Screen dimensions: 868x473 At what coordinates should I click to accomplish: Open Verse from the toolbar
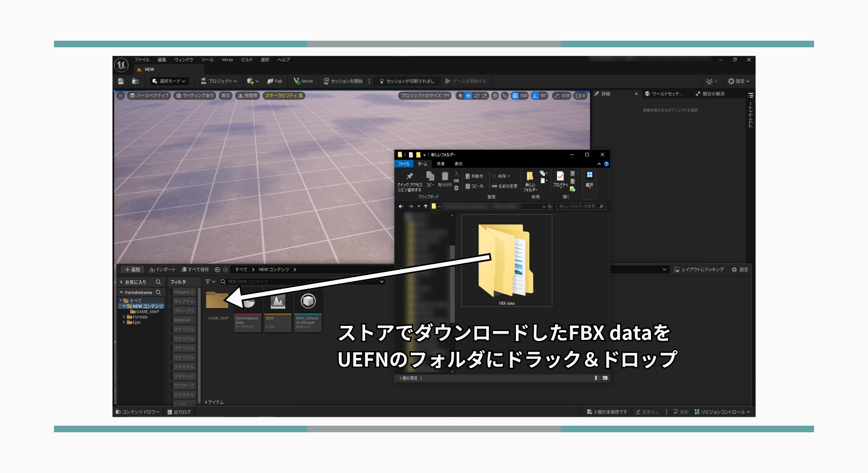(x=303, y=81)
